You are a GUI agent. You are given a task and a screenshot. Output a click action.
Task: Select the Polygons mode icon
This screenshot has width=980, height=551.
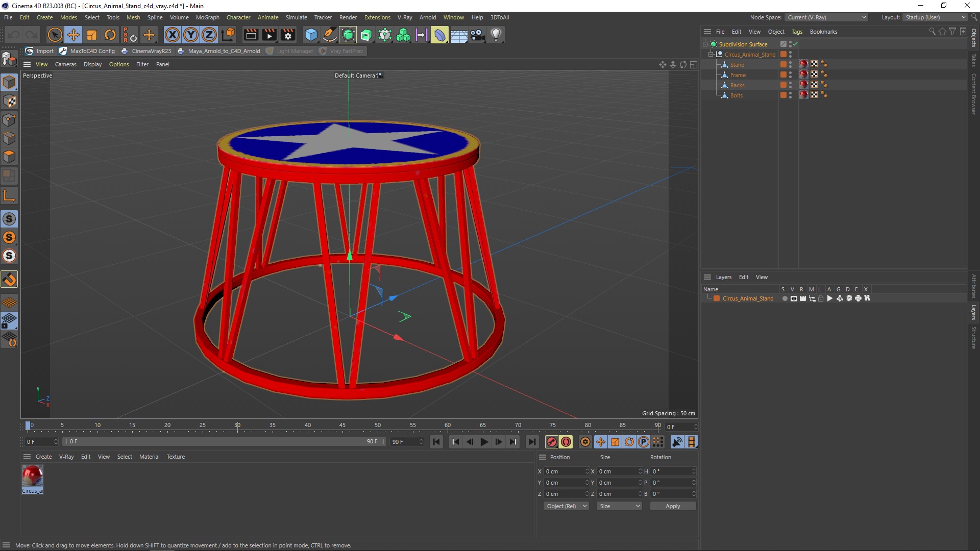pyautogui.click(x=9, y=157)
